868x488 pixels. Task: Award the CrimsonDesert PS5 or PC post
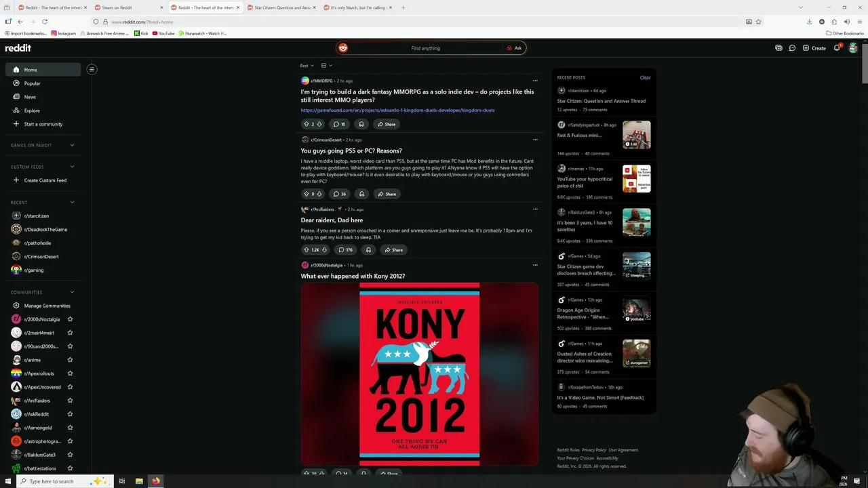[x=361, y=194]
